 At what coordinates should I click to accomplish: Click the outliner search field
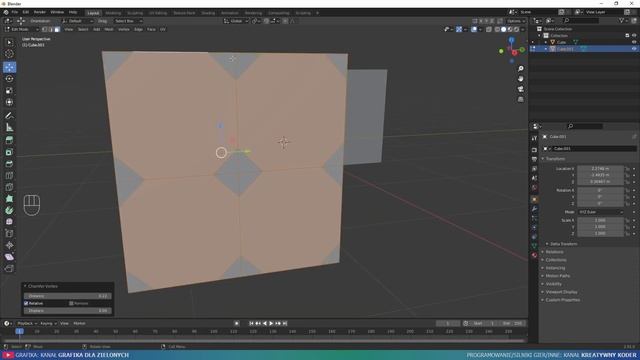click(581, 20)
